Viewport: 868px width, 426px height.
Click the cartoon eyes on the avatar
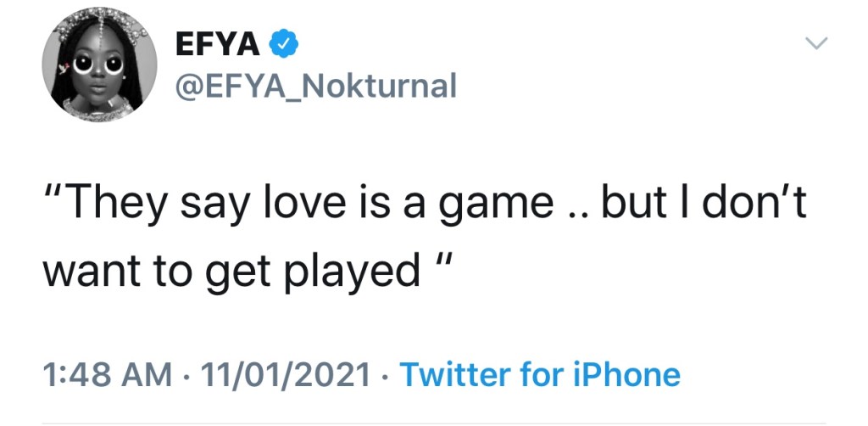click(x=97, y=64)
